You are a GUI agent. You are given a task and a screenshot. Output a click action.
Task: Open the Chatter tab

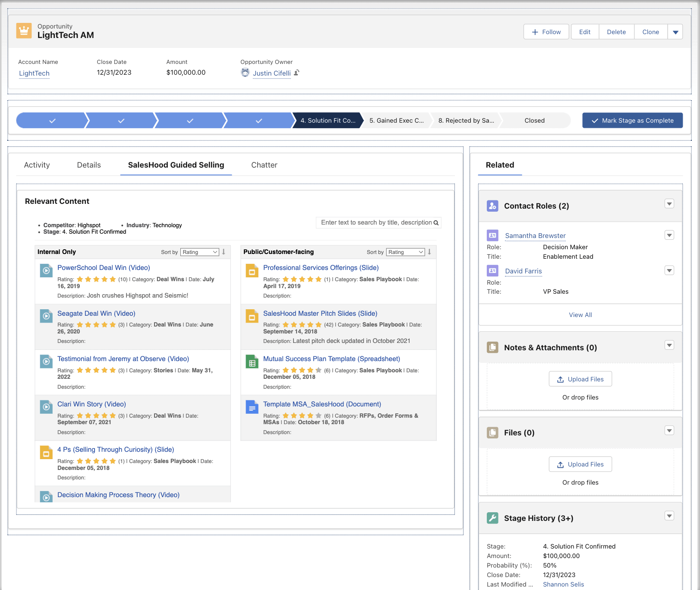coord(264,165)
